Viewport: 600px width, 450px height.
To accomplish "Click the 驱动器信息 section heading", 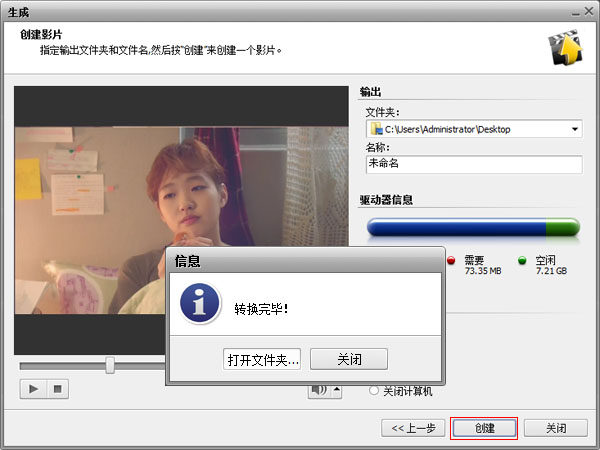I will pyautogui.click(x=386, y=200).
